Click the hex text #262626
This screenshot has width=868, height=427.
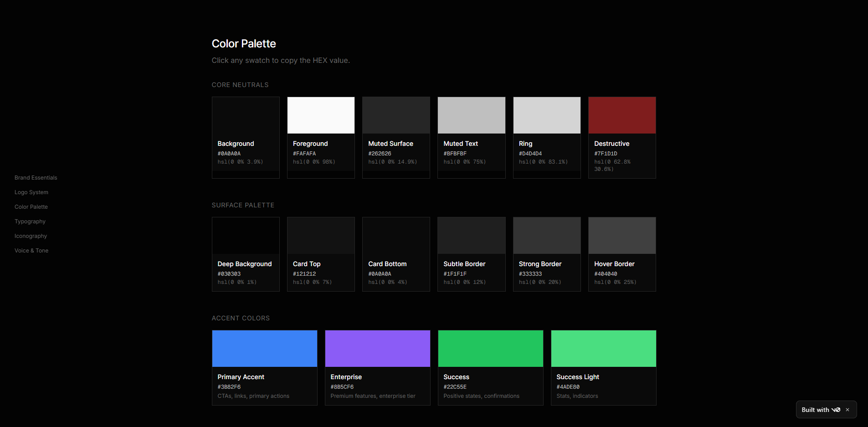[x=380, y=154]
